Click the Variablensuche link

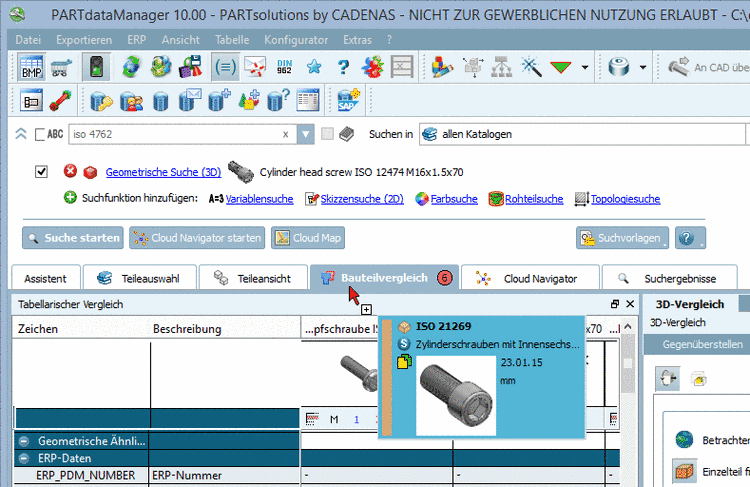point(259,199)
